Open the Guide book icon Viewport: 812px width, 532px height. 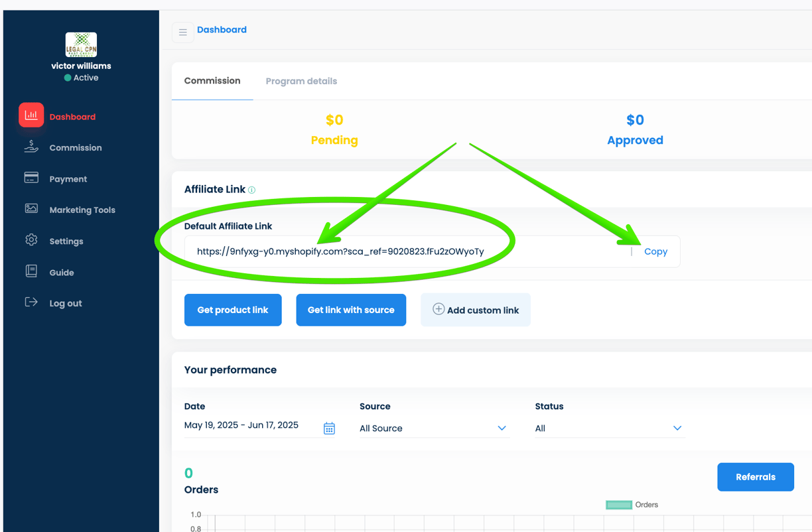click(x=31, y=271)
